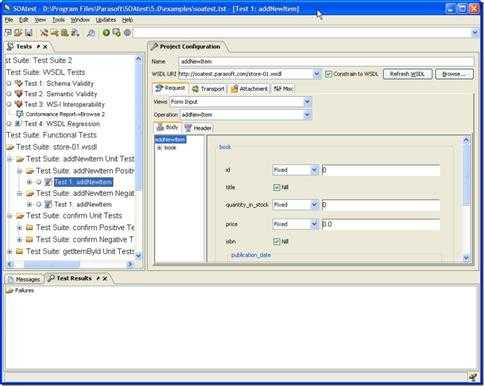Click the Failures folder icon in results
This screenshot has width=484, height=386.
click(x=9, y=291)
